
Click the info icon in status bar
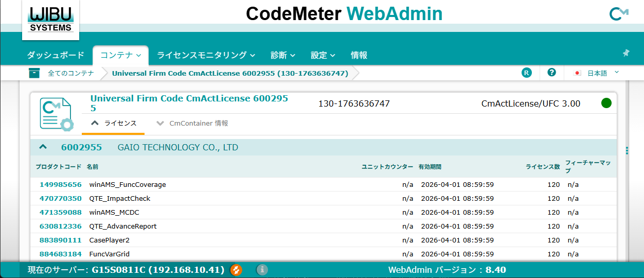[262, 270]
